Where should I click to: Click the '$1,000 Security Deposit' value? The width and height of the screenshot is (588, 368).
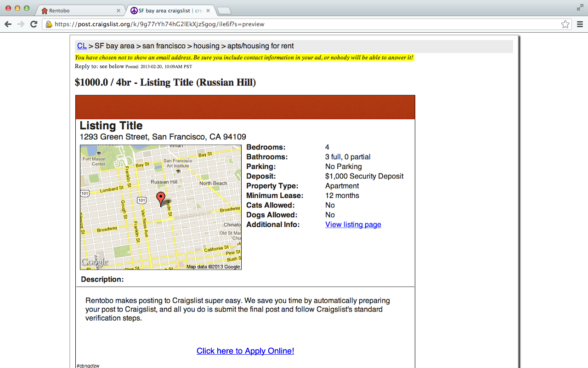pyautogui.click(x=364, y=176)
